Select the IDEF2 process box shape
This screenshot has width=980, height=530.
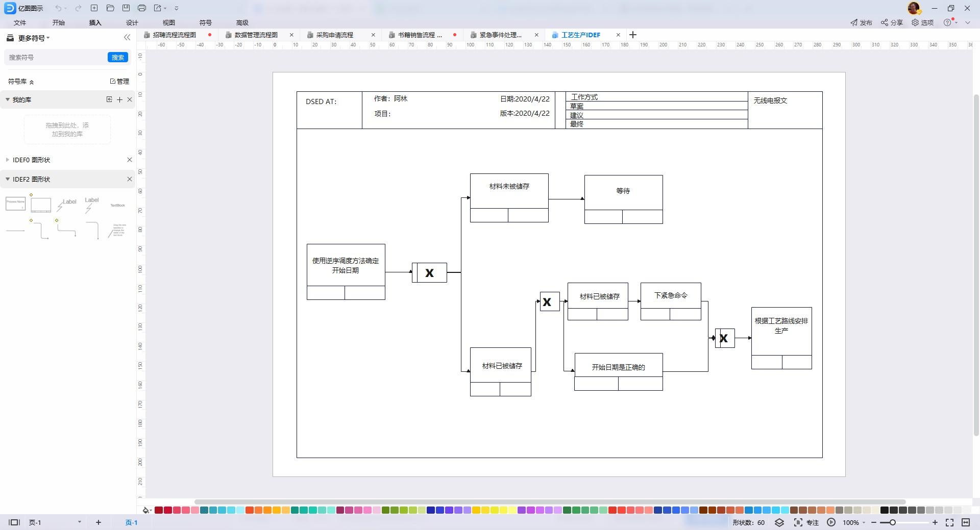[15, 204]
